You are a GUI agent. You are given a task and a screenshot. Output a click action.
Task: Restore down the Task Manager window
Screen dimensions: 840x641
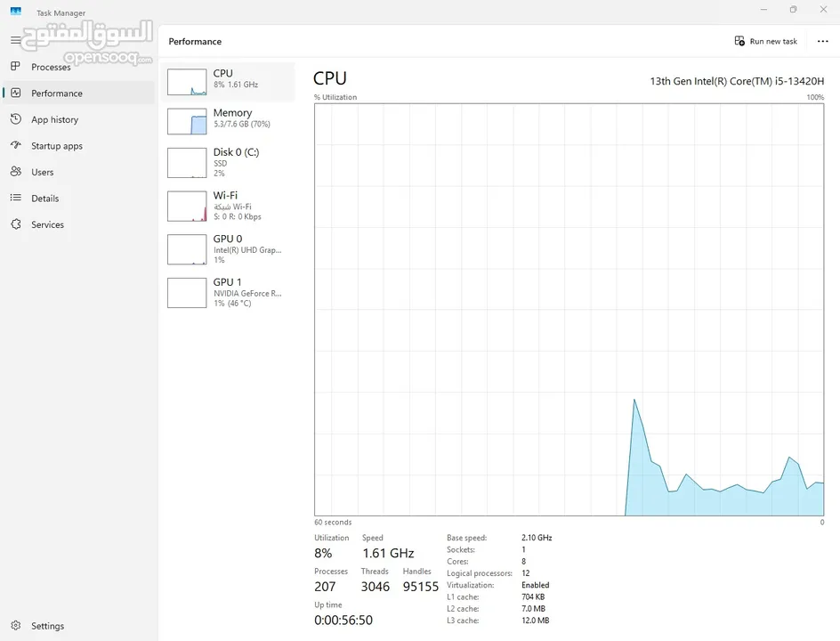pyautogui.click(x=794, y=9)
